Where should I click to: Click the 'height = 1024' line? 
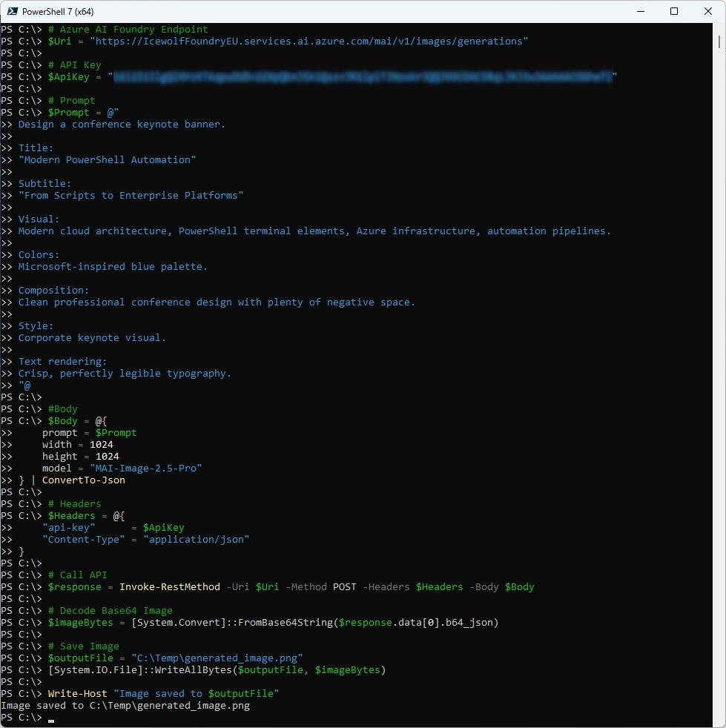point(80,457)
